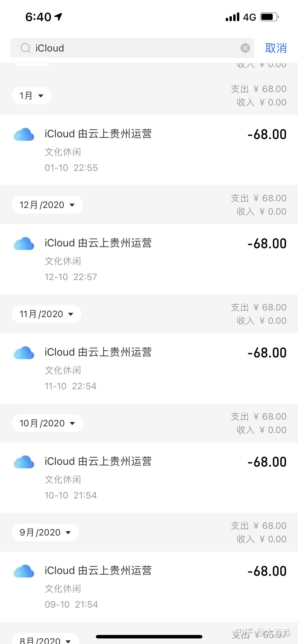Tap the search magnifier icon
Screen dimensions: 298x644
point(26,48)
